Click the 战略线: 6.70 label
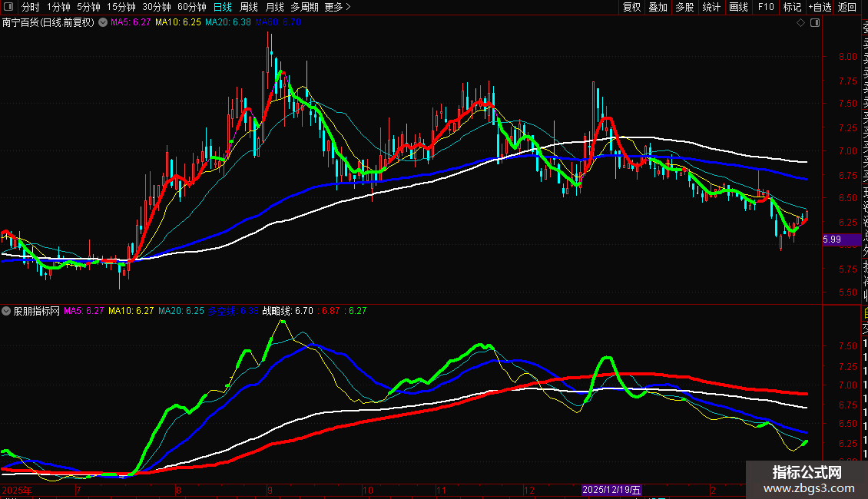 tap(288, 311)
